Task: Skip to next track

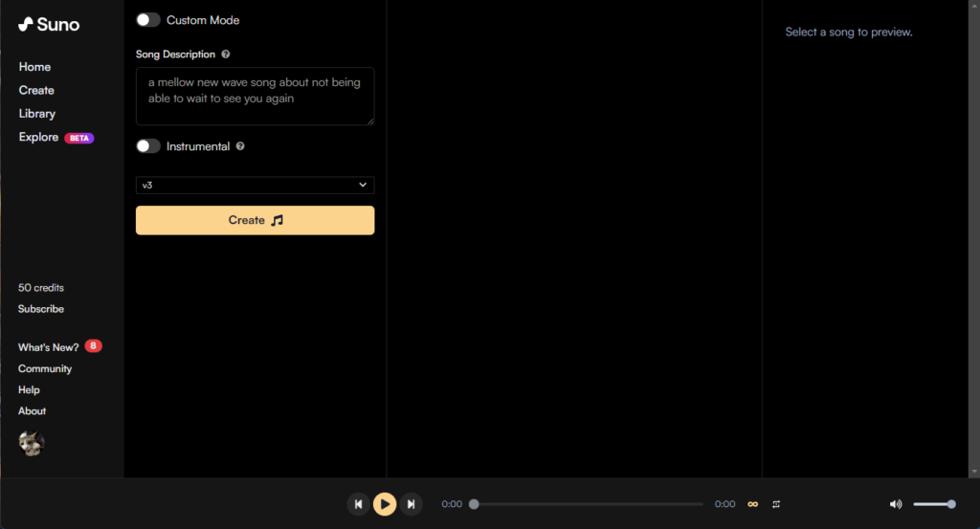Action: coord(411,504)
